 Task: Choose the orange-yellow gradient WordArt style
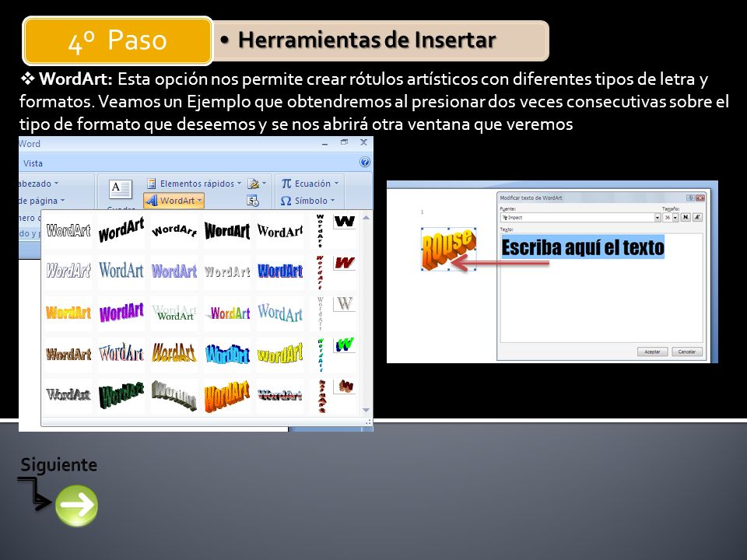68,313
